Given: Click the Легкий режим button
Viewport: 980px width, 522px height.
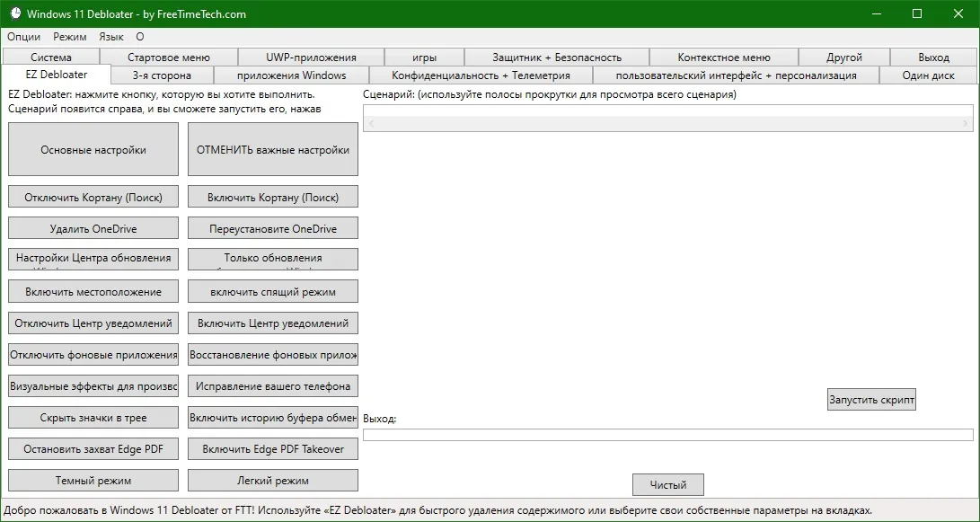Looking at the screenshot, I should click(x=273, y=480).
